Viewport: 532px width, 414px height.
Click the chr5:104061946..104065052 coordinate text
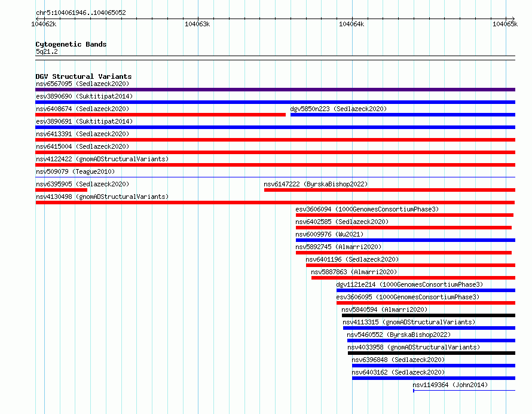[81, 13]
